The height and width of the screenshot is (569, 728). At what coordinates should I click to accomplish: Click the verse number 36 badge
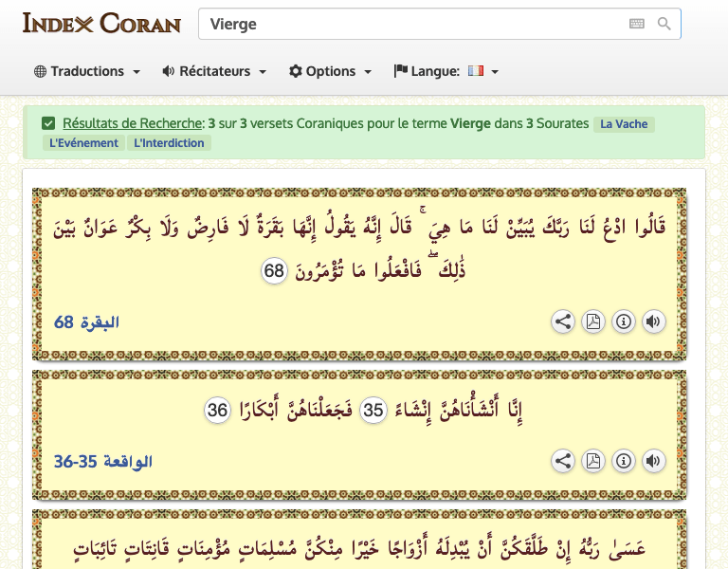coord(217,410)
